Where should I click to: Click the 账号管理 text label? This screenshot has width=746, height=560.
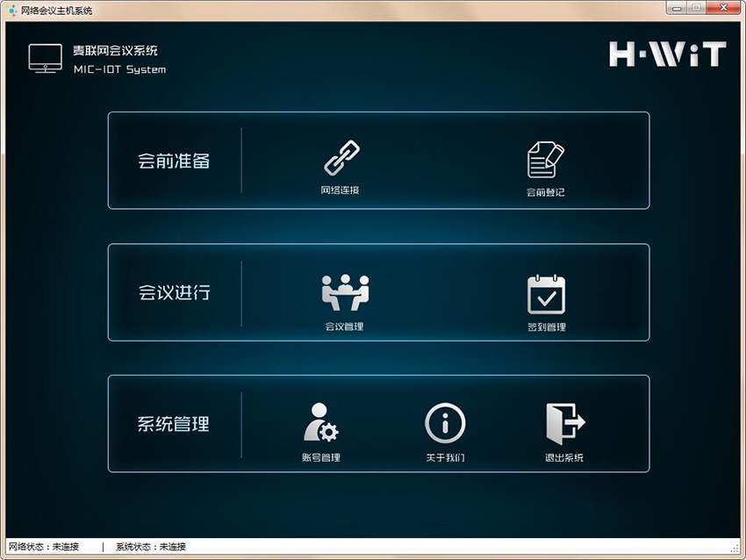click(320, 457)
